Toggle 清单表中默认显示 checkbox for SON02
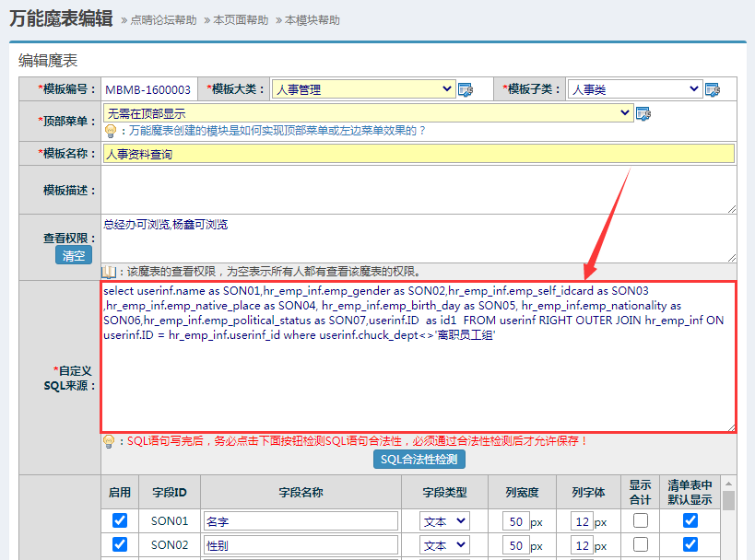Image resolution: width=755 pixels, height=560 pixels. coord(690,544)
